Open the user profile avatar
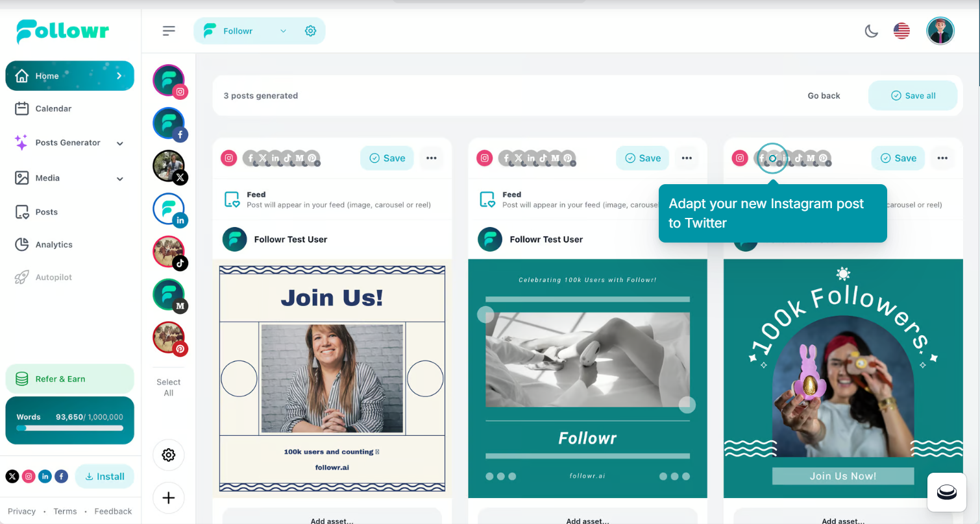980x524 pixels. pos(940,30)
